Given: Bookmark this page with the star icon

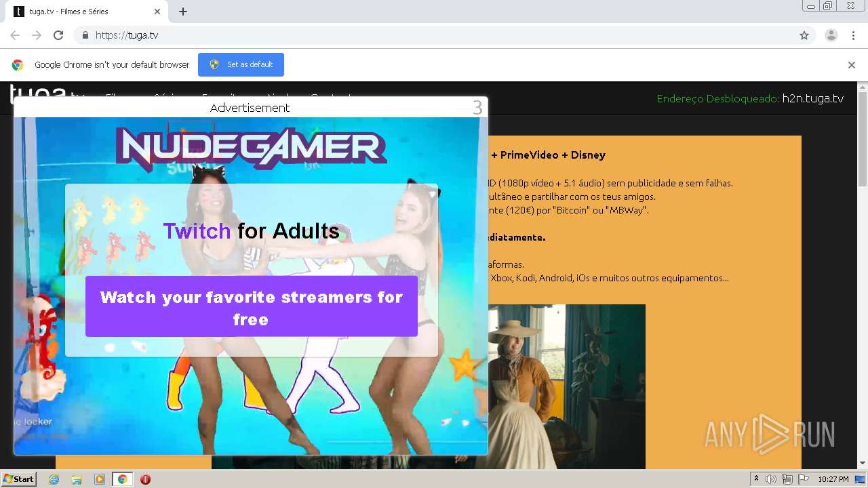Looking at the screenshot, I should coord(804,35).
